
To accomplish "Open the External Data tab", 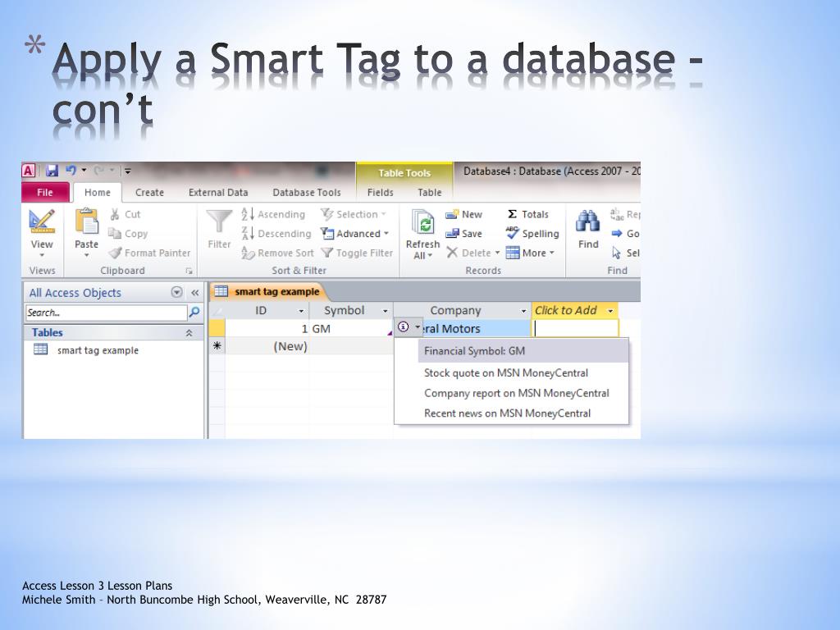I will (218, 192).
